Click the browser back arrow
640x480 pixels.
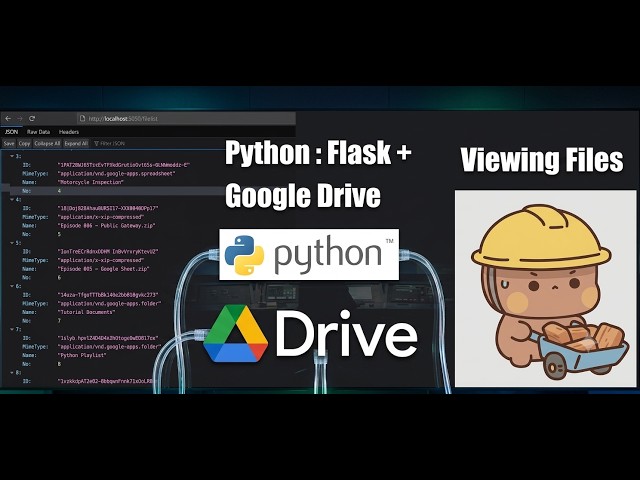click(x=8, y=118)
